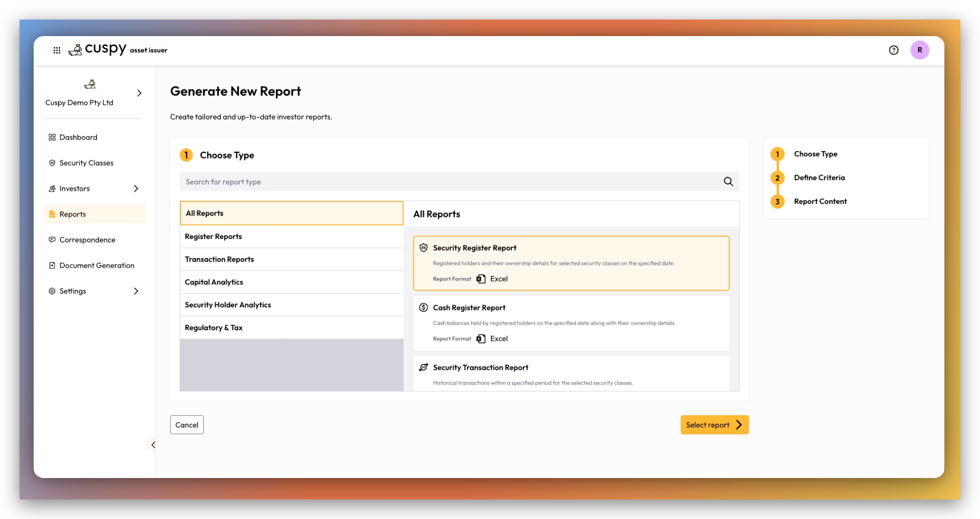Click the Cancel button
This screenshot has height=519, width=980.
187,425
